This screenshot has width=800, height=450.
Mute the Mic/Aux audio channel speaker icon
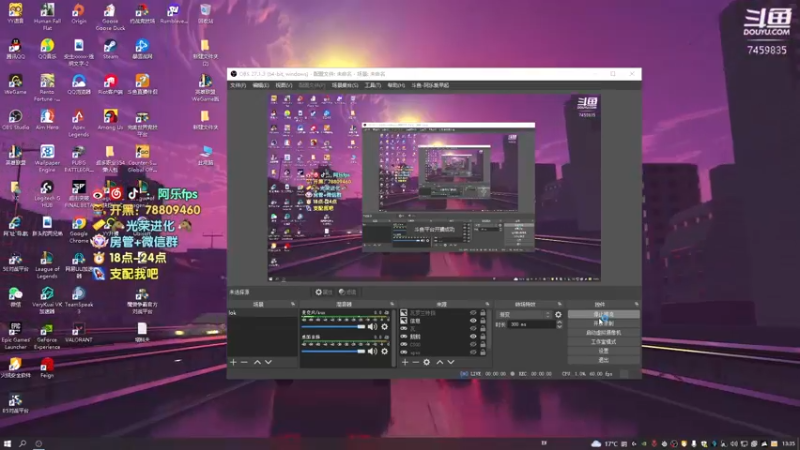372,327
